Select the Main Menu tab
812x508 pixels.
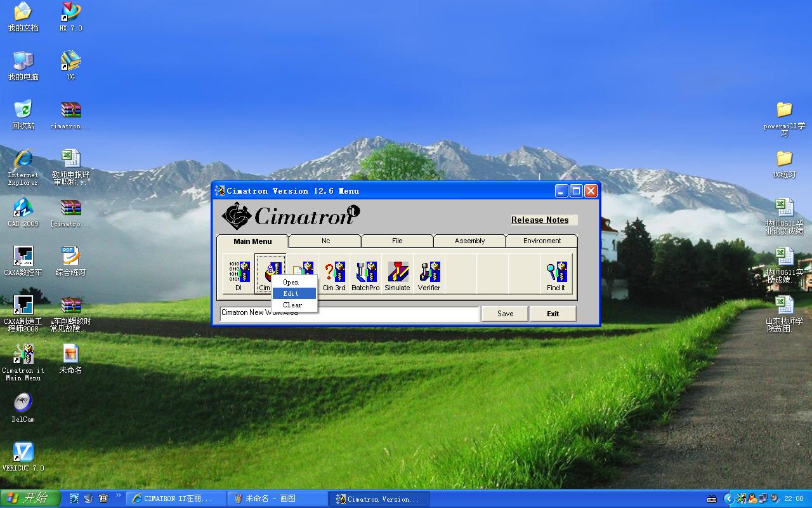tap(252, 241)
